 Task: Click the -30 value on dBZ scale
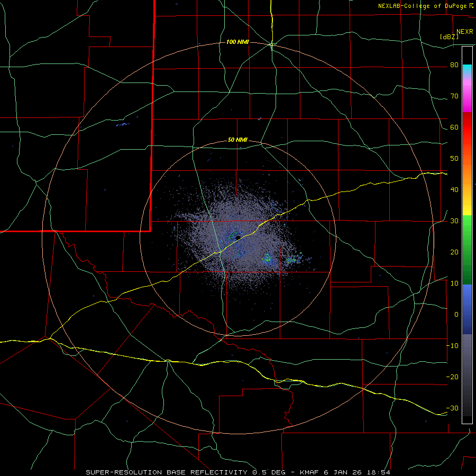tap(452, 408)
